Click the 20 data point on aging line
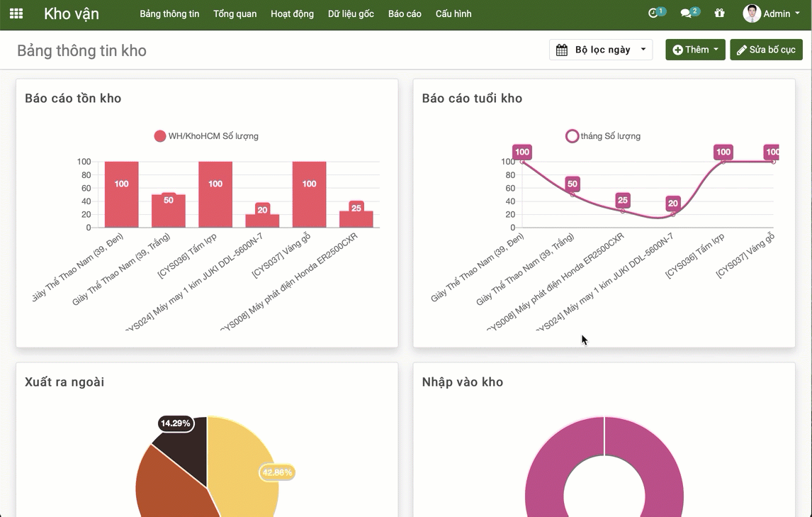Image resolution: width=812 pixels, height=517 pixels. [x=672, y=214]
